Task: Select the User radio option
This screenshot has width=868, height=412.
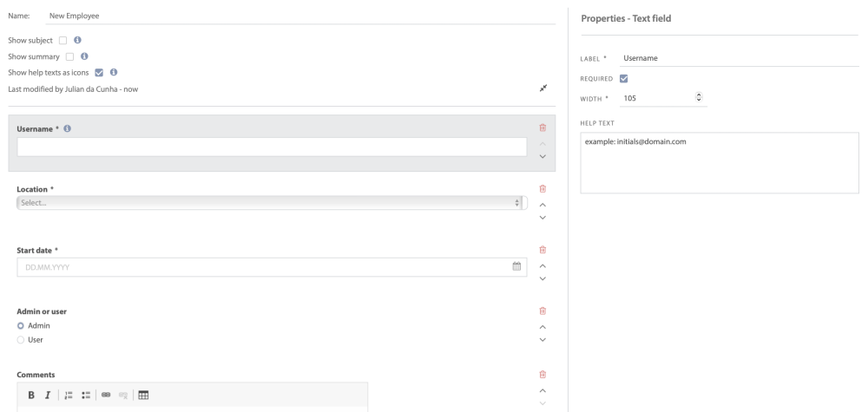Action: click(22, 339)
